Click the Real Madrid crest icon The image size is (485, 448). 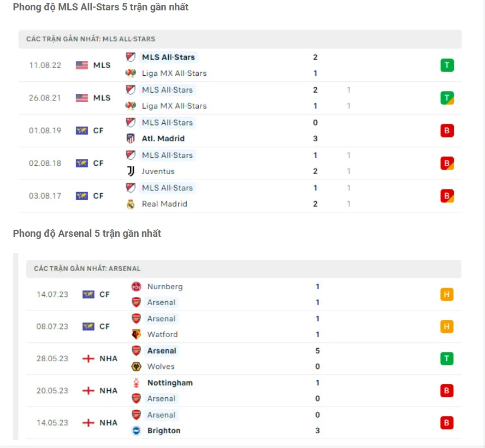click(x=131, y=204)
